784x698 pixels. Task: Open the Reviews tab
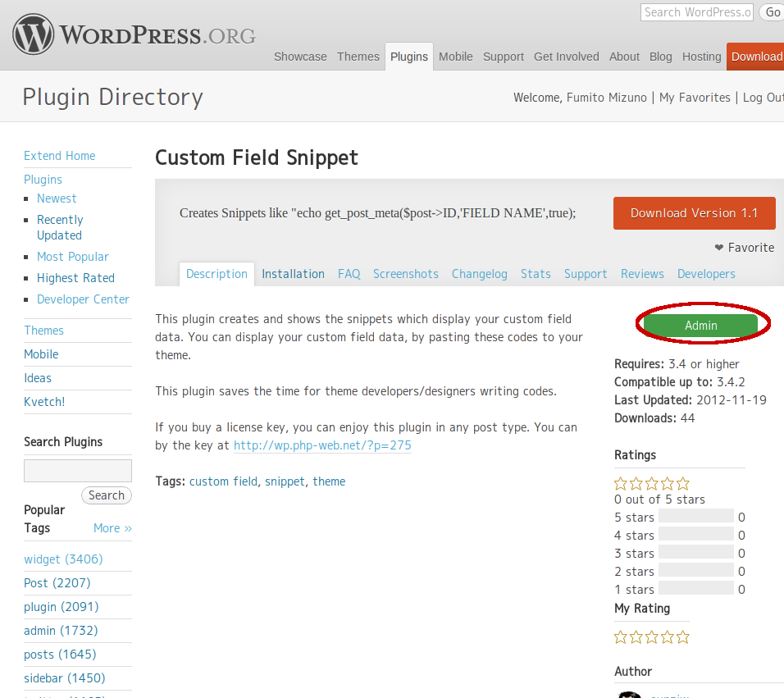pos(642,274)
